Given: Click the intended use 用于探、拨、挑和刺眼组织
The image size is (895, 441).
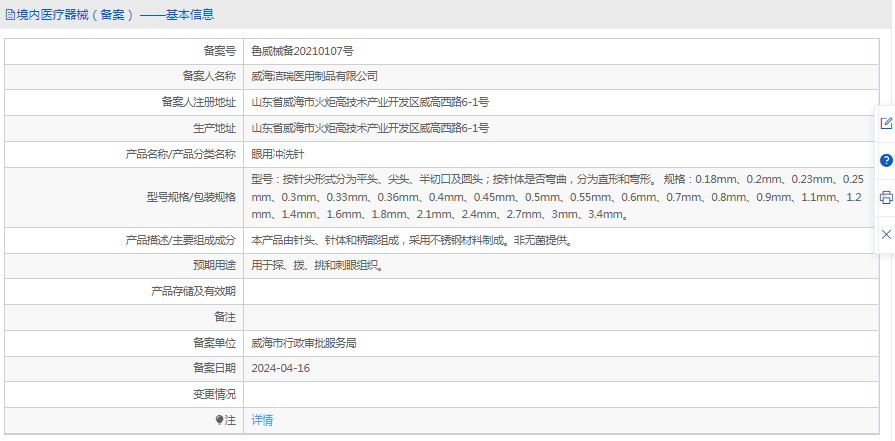Looking at the screenshot, I should point(317,266).
